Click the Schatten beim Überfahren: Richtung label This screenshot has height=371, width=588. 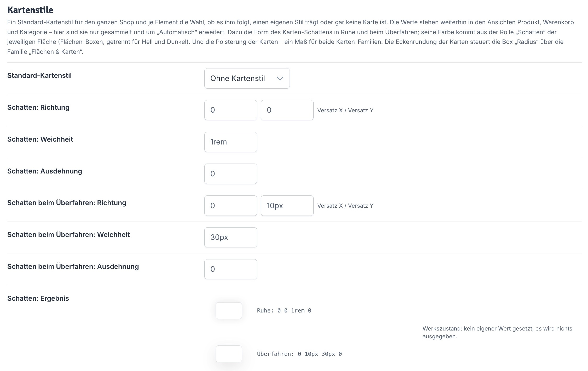[67, 203]
